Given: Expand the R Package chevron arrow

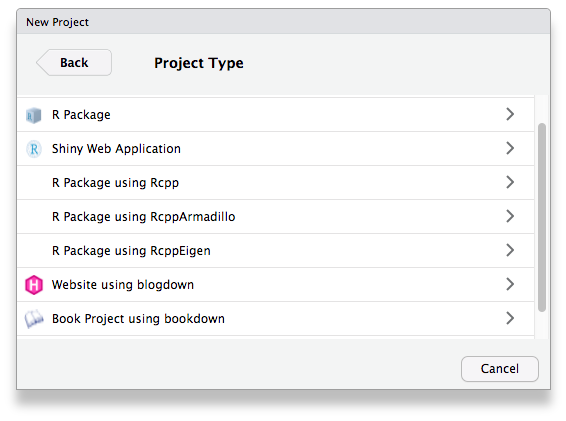Looking at the screenshot, I should 510,114.
